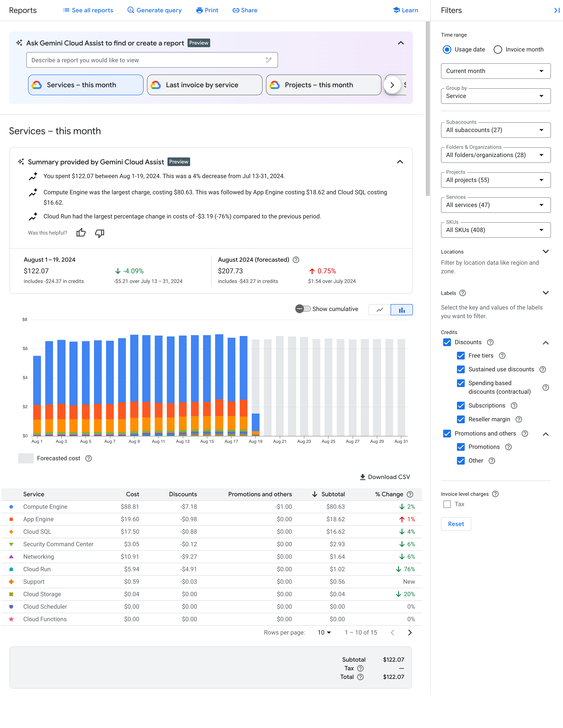The image size is (563, 728).
Task: Click the Reset filters button
Action: [x=456, y=524]
